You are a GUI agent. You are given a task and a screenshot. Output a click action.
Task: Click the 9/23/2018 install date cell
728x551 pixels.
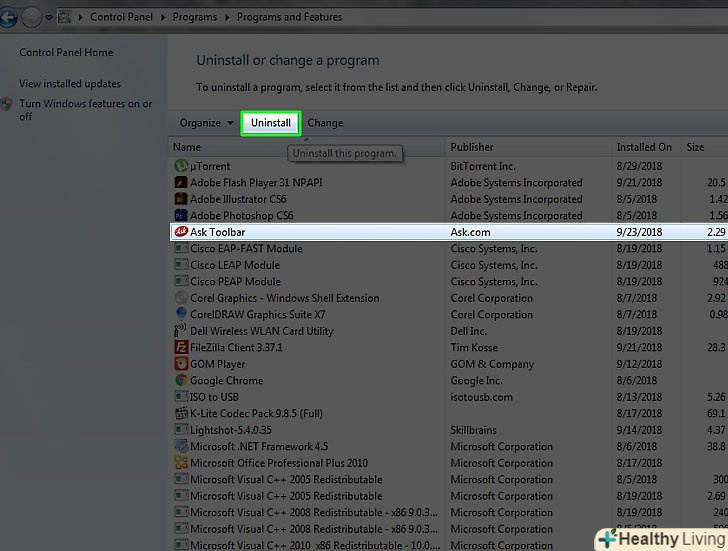pos(639,232)
